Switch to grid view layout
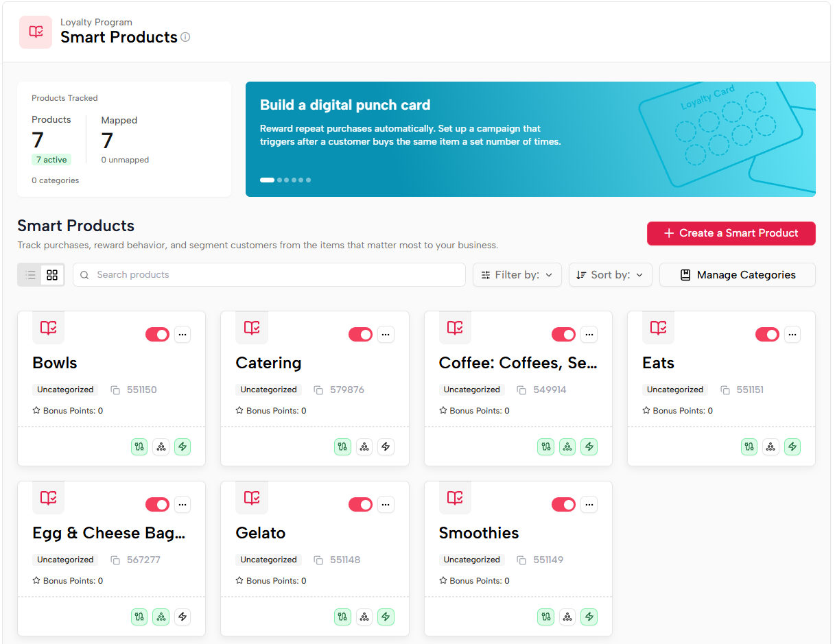Image resolution: width=835 pixels, height=644 pixels. click(52, 275)
